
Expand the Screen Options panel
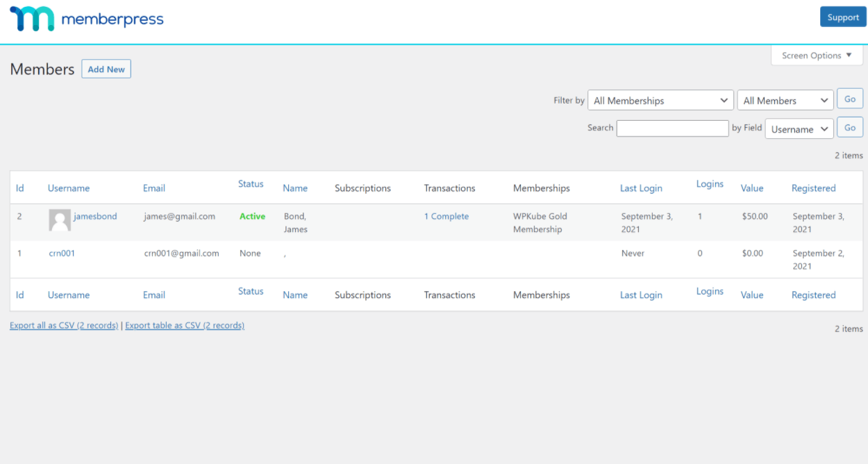pyautogui.click(x=817, y=56)
